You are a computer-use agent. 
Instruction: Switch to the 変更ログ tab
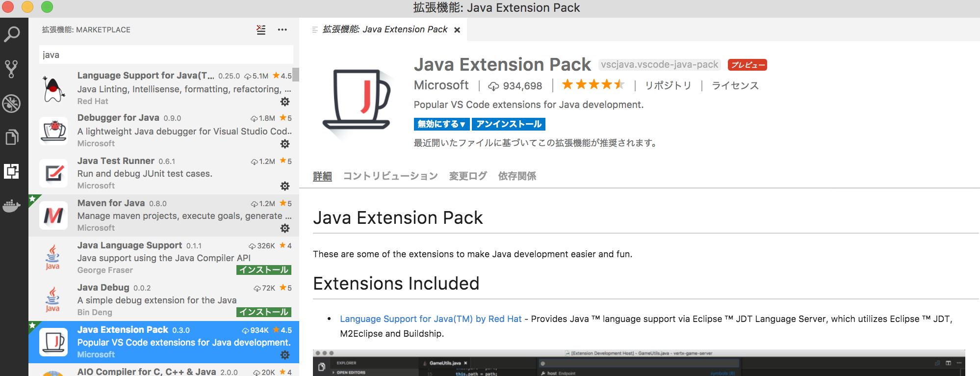coord(468,176)
